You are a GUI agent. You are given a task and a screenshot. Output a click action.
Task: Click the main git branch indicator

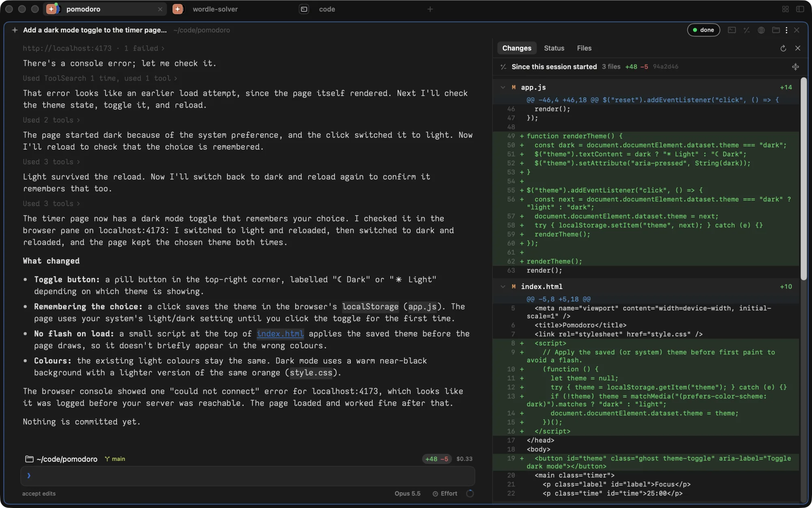click(x=115, y=459)
